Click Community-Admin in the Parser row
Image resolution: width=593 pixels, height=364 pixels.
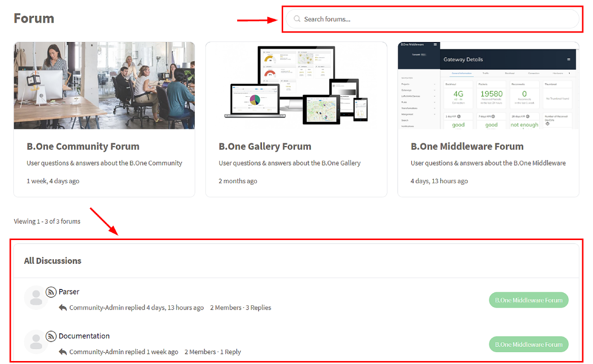coord(96,308)
